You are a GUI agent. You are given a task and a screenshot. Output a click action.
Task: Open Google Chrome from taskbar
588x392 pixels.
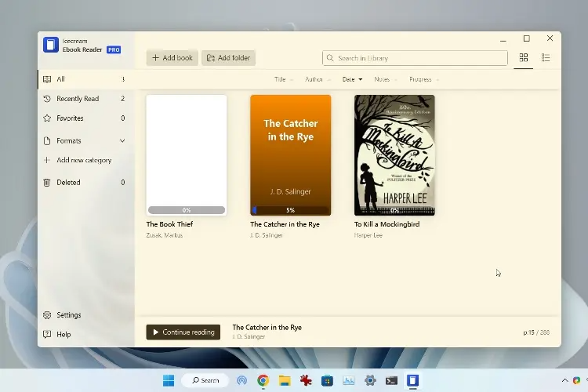pyautogui.click(x=263, y=380)
